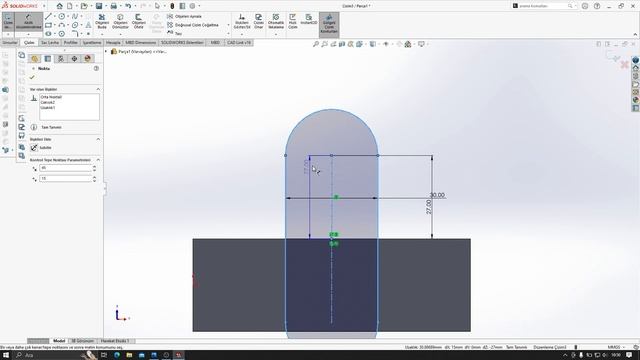Click the Instant2D tool
This screenshot has width=640, height=360.
(309, 19)
